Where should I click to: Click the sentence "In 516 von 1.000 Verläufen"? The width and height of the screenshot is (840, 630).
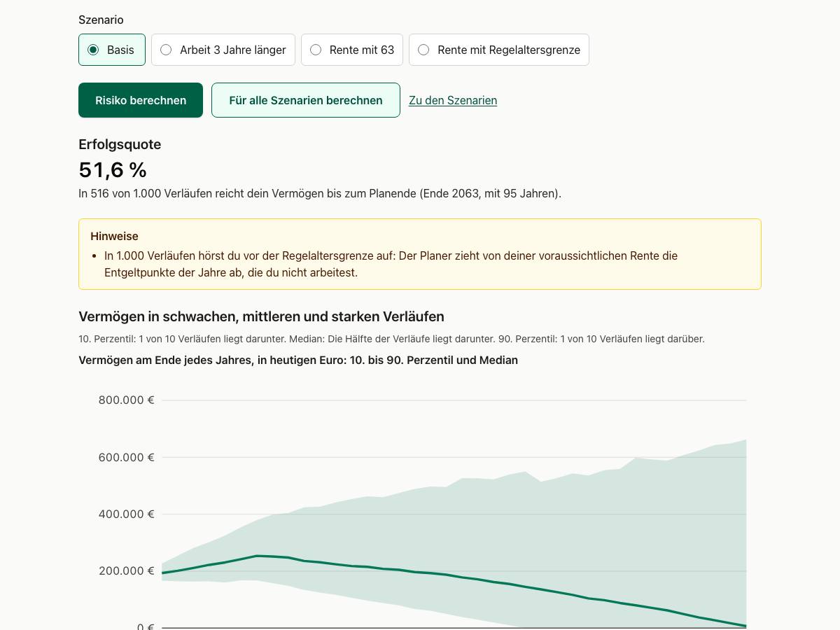click(320, 193)
